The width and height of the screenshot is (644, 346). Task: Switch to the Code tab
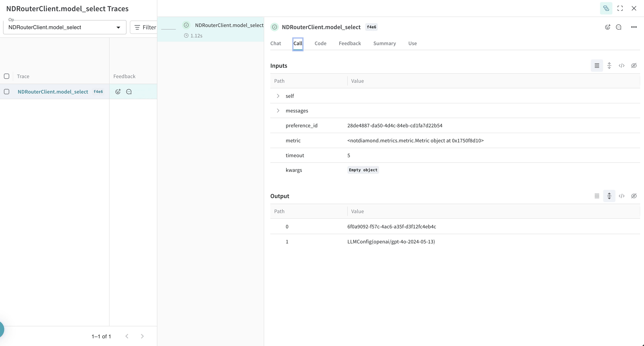(x=320, y=44)
